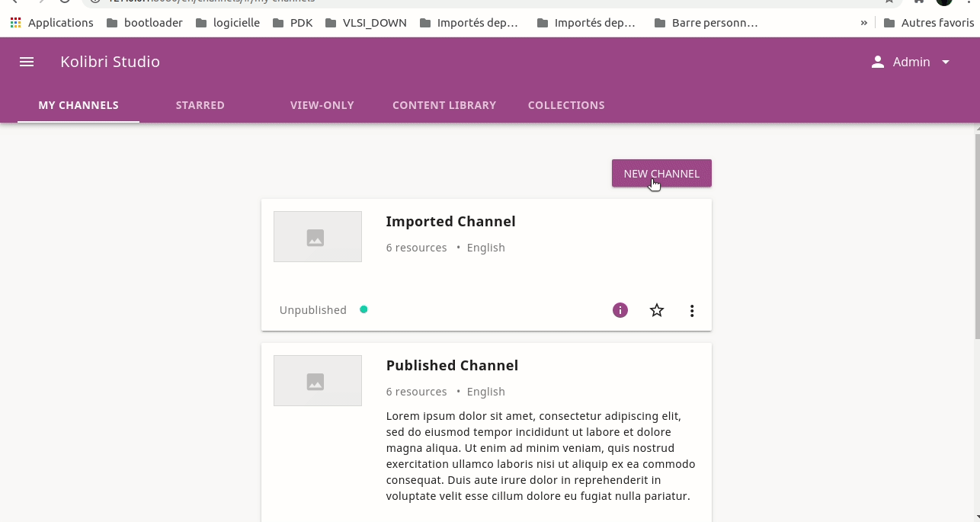Open Imported Channel's three-dot options menu
The image size is (980, 522).
point(692,310)
